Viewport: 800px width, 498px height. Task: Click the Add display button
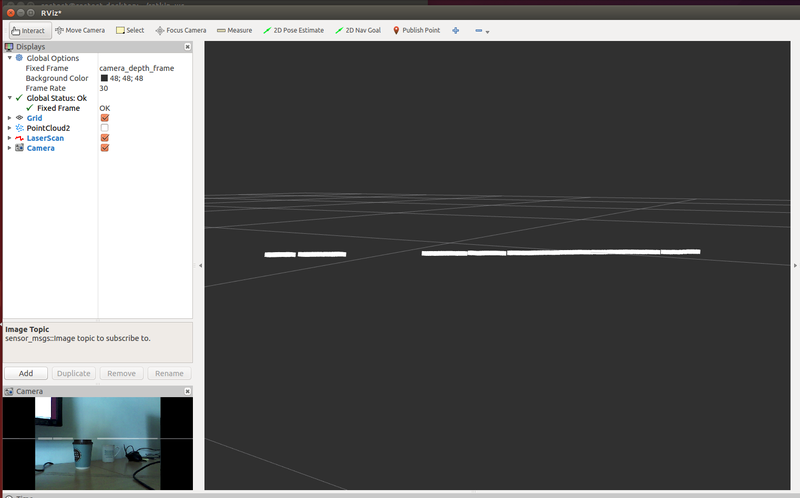[x=26, y=373]
